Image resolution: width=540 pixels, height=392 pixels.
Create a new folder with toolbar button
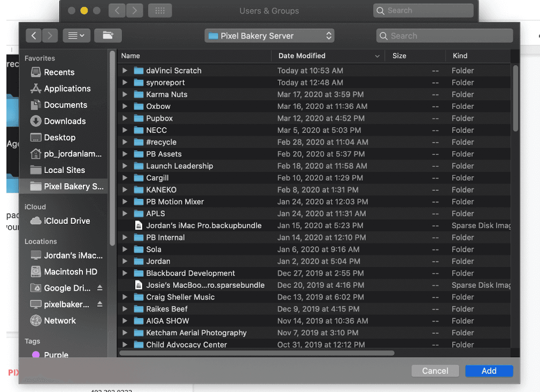[x=108, y=35]
